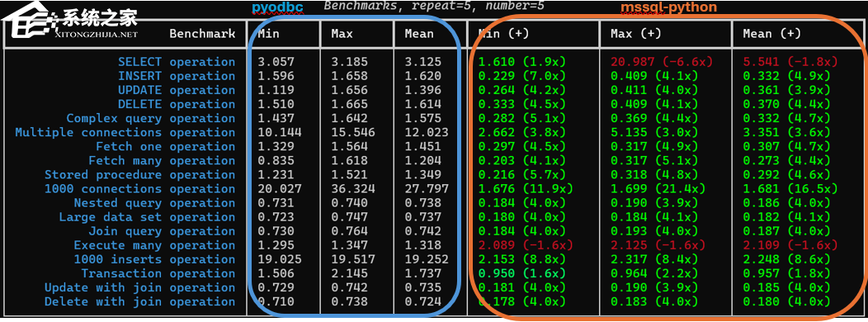
Task: Click the red 2.089 (-1.6x) value
Action: click(x=526, y=245)
